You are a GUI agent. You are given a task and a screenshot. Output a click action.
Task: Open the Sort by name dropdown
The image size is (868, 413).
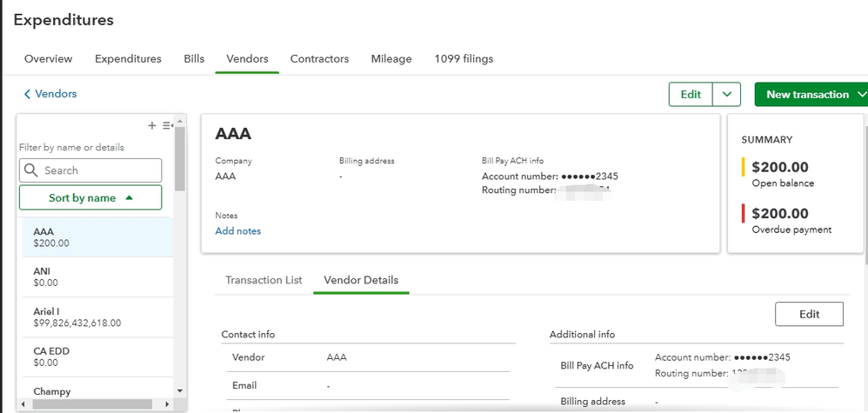coord(90,197)
